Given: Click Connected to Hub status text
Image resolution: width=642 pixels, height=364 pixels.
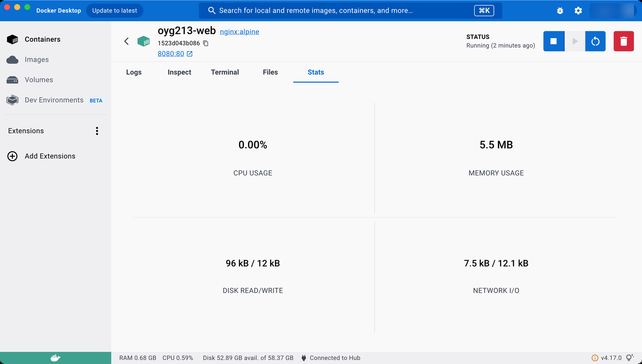Looking at the screenshot, I should coord(335,358).
